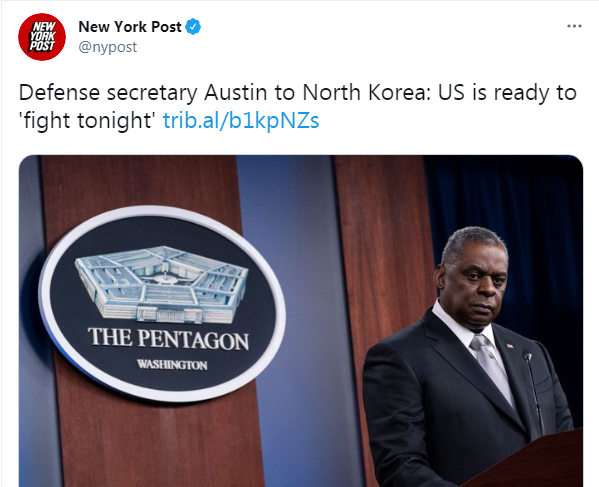
Task: Click the blue verified badge
Action: pos(193,27)
